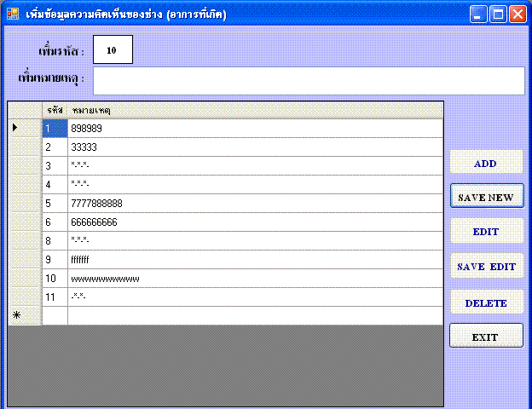The width and height of the screenshot is (532, 409).
Task: Click the SAVE NEW button
Action: click(x=487, y=196)
